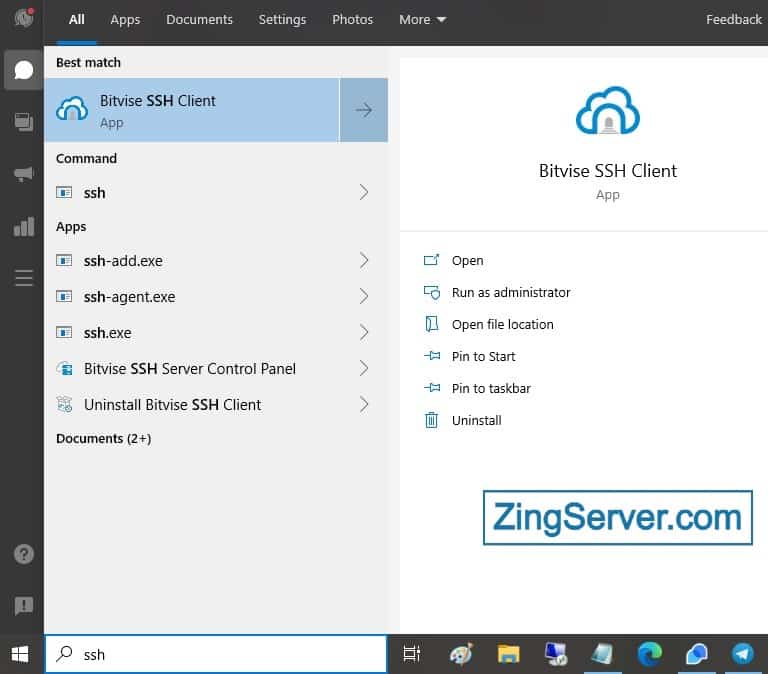Viewport: 768px width, 674px height.
Task: Click the hamburger lines sidebar icon
Action: point(24,278)
